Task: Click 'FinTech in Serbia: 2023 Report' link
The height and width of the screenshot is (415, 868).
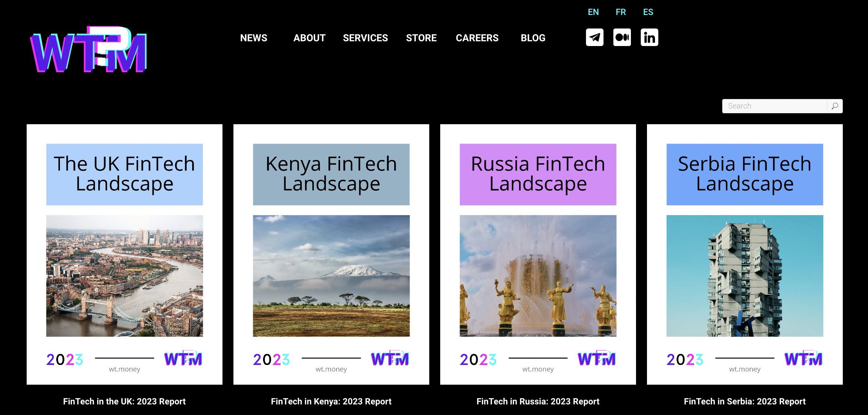Action: [x=745, y=401]
